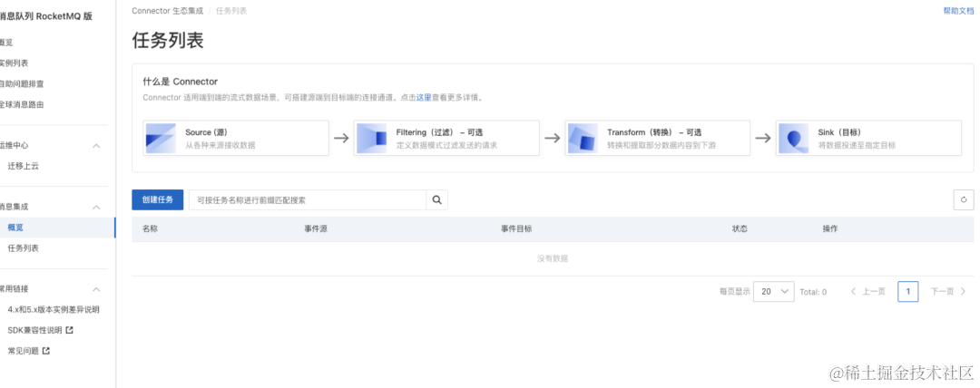Click the search magnifier icon

click(x=436, y=200)
